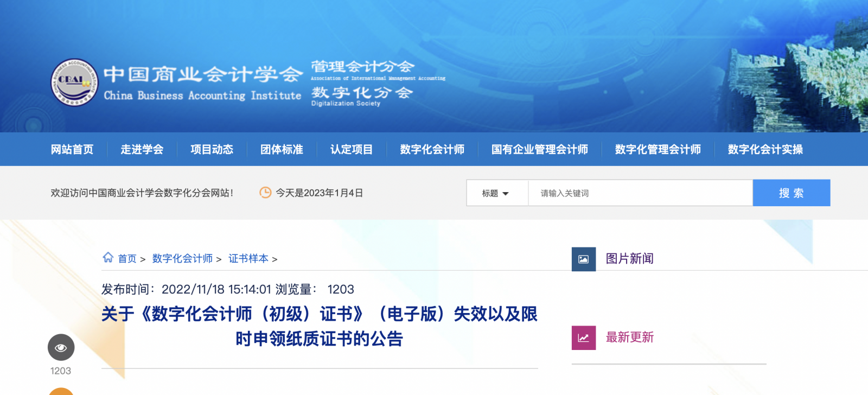868x395 pixels.
Task: Open the 团体标准 navigation item
Action: point(282,149)
